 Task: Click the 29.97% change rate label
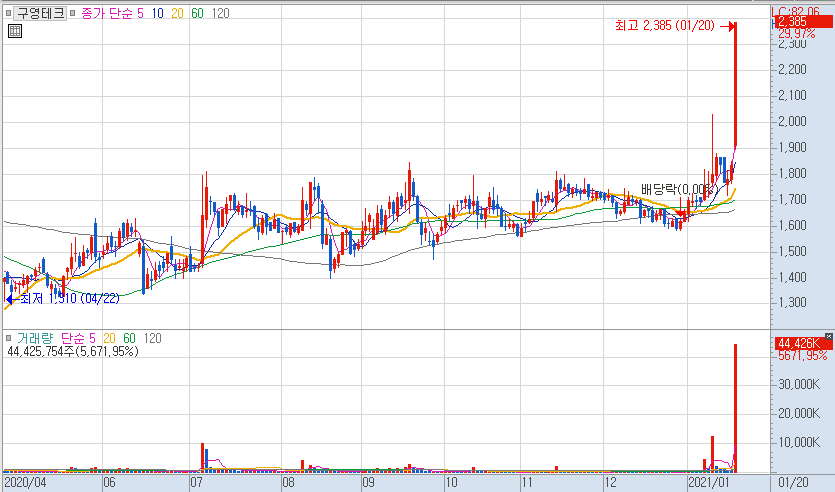click(x=797, y=34)
